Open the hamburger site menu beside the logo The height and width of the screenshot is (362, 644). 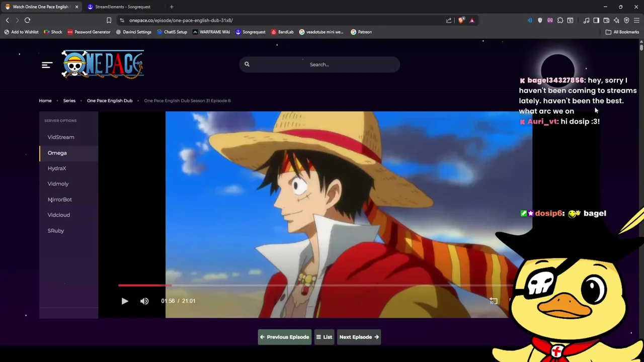[47, 65]
